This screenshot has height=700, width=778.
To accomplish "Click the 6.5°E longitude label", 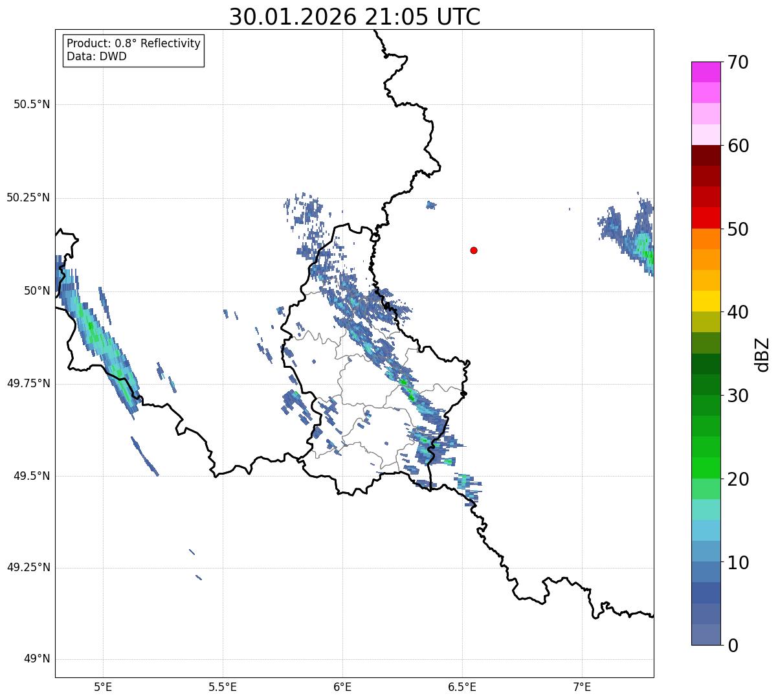I will click(x=462, y=688).
